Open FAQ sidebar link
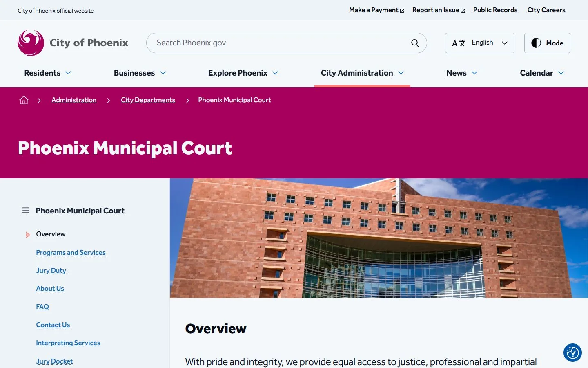Viewport: 588px width, 368px height. tap(42, 307)
